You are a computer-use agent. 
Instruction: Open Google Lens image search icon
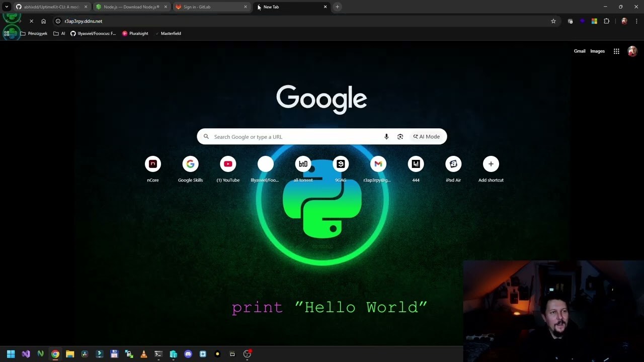point(400,137)
